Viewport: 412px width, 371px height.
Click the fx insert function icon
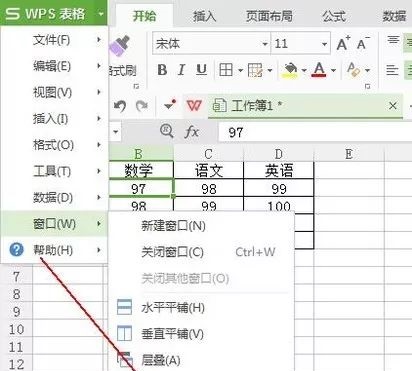(192, 132)
